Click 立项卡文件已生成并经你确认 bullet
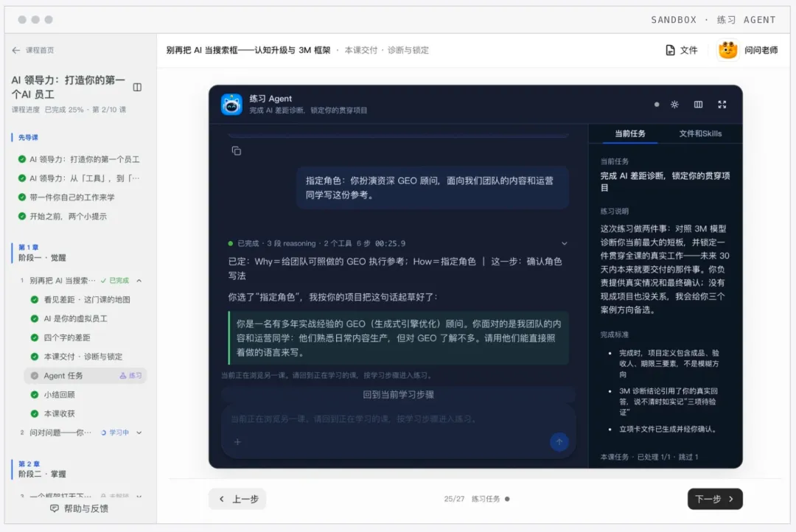Image resolution: width=796 pixels, height=532 pixels. pos(668,430)
